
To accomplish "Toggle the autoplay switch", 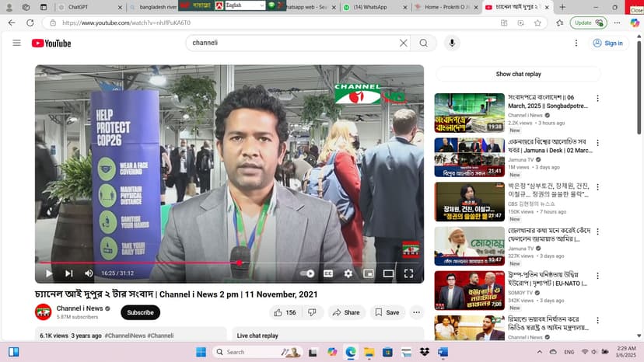I will coord(308,273).
